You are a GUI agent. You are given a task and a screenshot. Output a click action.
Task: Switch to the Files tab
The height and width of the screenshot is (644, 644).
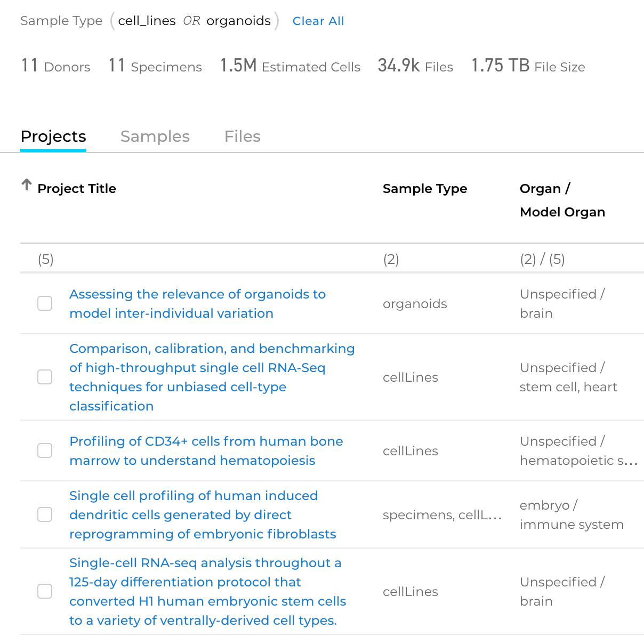click(x=242, y=136)
